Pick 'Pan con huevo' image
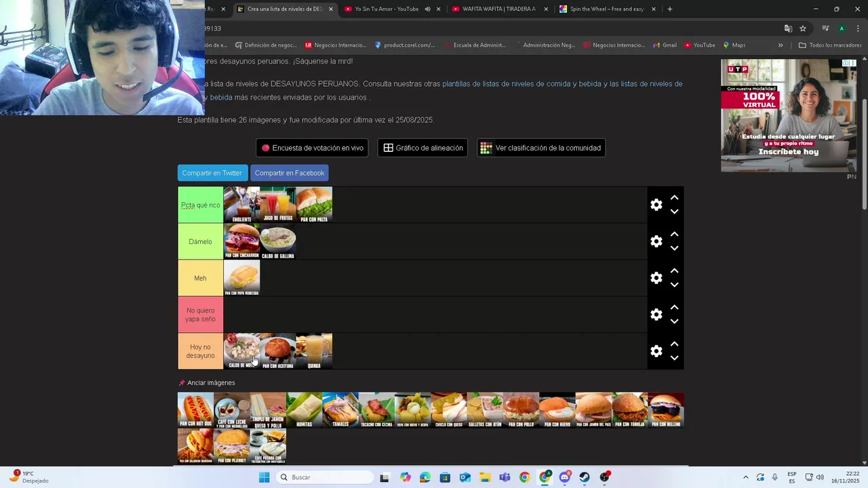 coord(557,410)
